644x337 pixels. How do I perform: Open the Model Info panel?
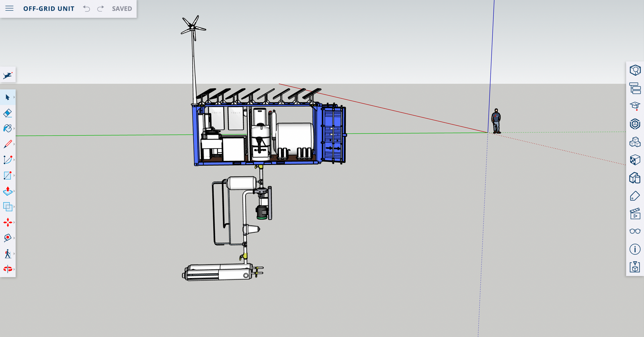point(635,249)
